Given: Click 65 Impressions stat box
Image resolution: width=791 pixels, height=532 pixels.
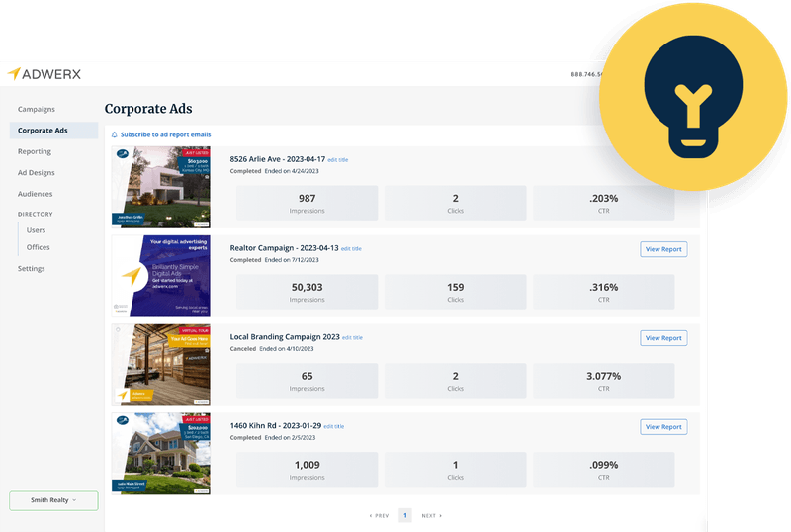Looking at the screenshot, I should (x=307, y=381).
